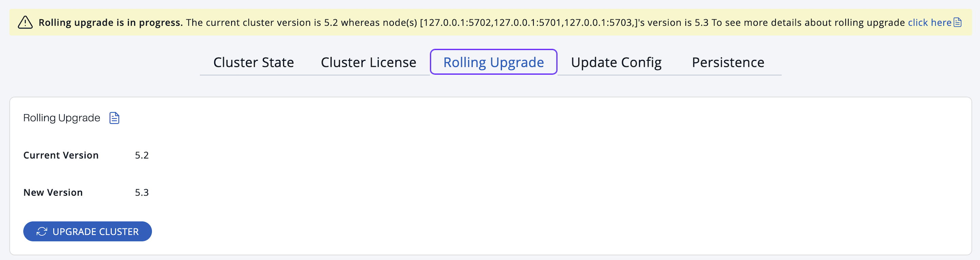Select the New Version value 5.3

(142, 192)
